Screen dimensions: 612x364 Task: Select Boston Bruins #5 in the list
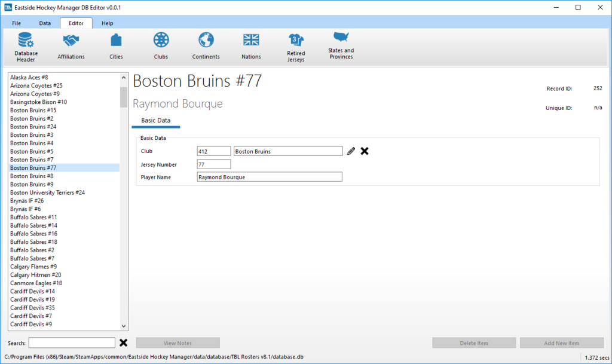point(64,151)
